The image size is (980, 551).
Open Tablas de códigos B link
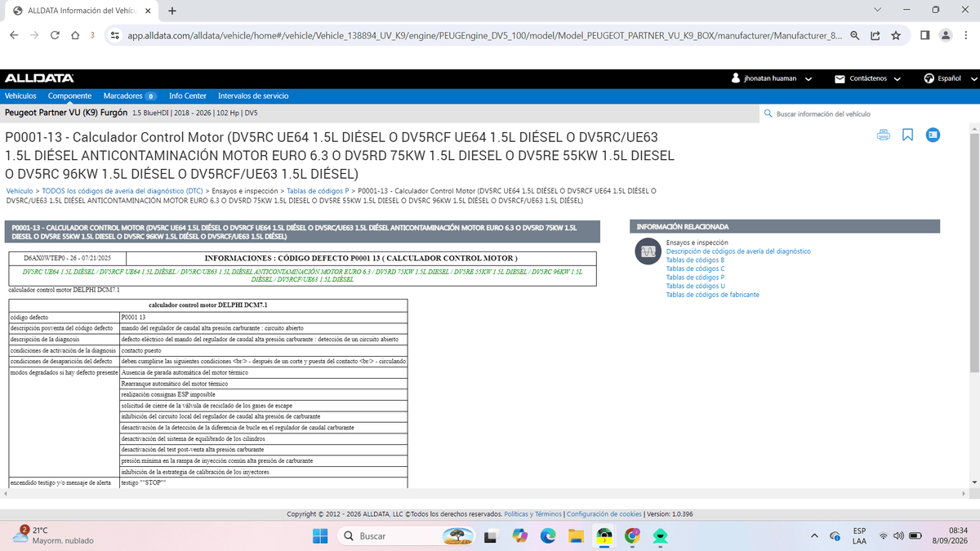[695, 260]
